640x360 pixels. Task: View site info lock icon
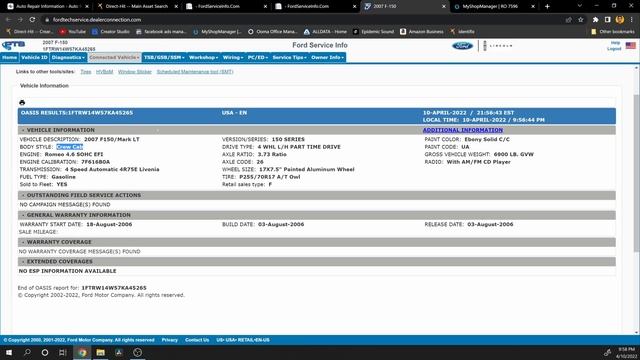coord(47,20)
